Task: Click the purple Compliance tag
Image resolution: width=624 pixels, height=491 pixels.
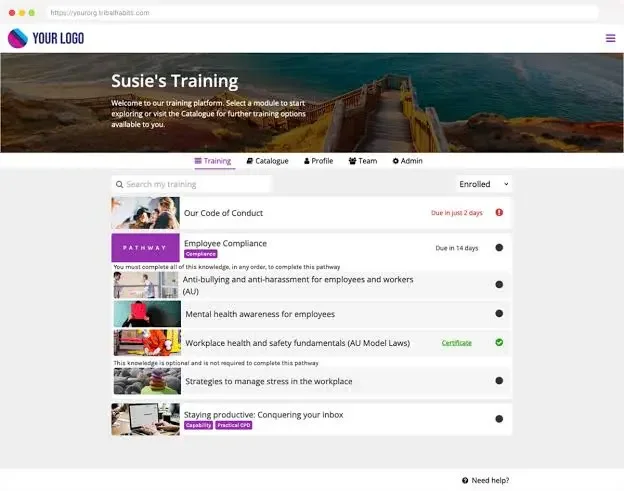Action: pyautogui.click(x=201, y=254)
